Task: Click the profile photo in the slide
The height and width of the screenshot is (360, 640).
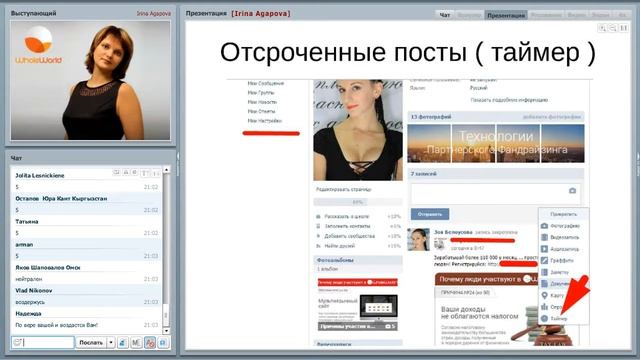Action: pyautogui.click(x=358, y=130)
